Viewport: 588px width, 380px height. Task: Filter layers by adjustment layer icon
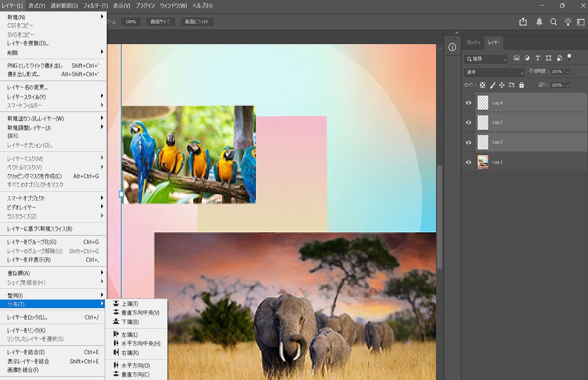point(527,58)
